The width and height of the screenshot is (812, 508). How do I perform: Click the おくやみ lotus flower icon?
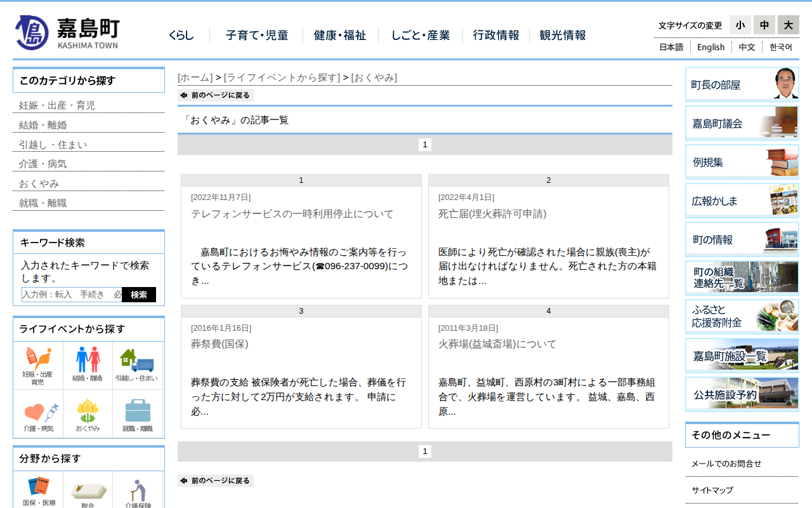(x=88, y=415)
